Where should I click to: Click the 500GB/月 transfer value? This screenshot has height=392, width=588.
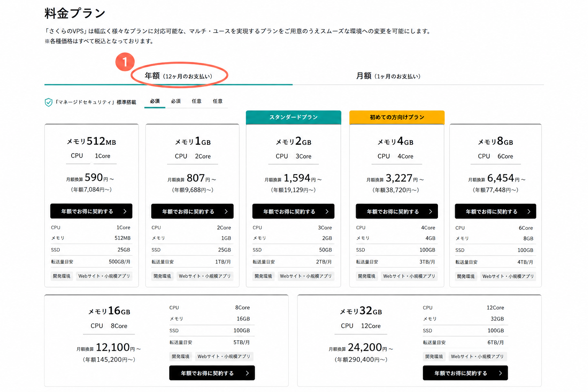pyautogui.click(x=119, y=262)
